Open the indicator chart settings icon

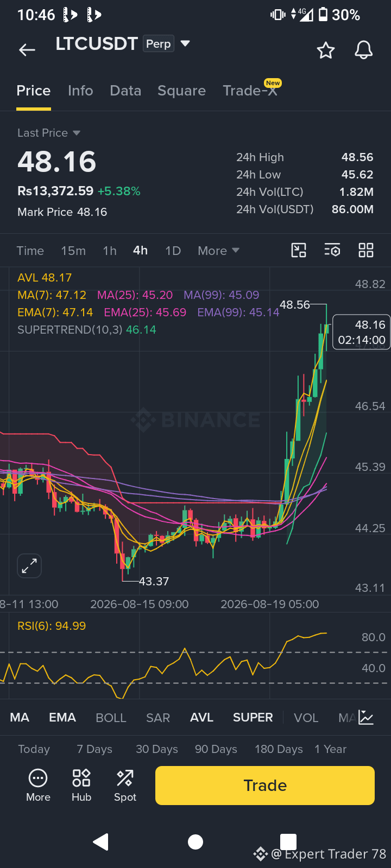point(366,718)
